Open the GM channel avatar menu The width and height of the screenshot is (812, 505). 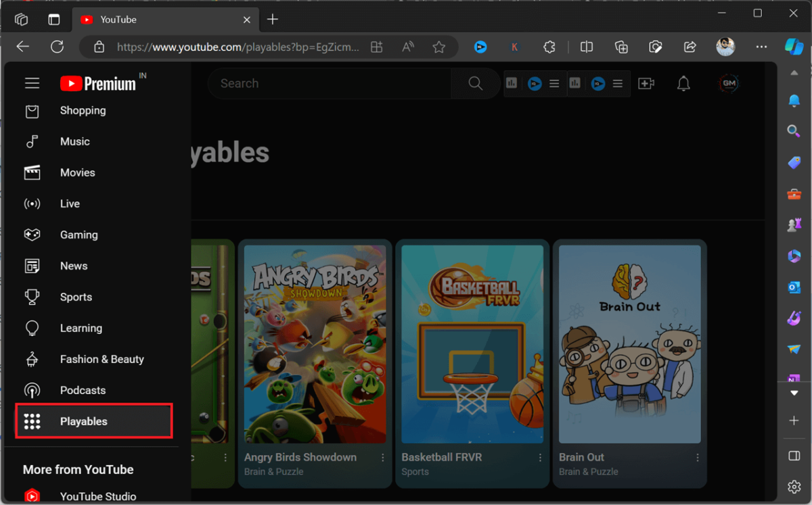(729, 84)
